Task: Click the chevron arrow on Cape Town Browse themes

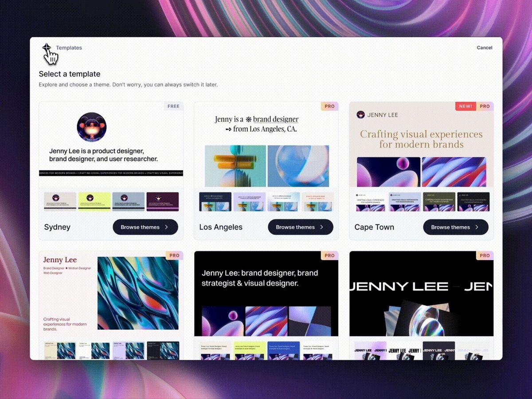Action: coord(477,227)
